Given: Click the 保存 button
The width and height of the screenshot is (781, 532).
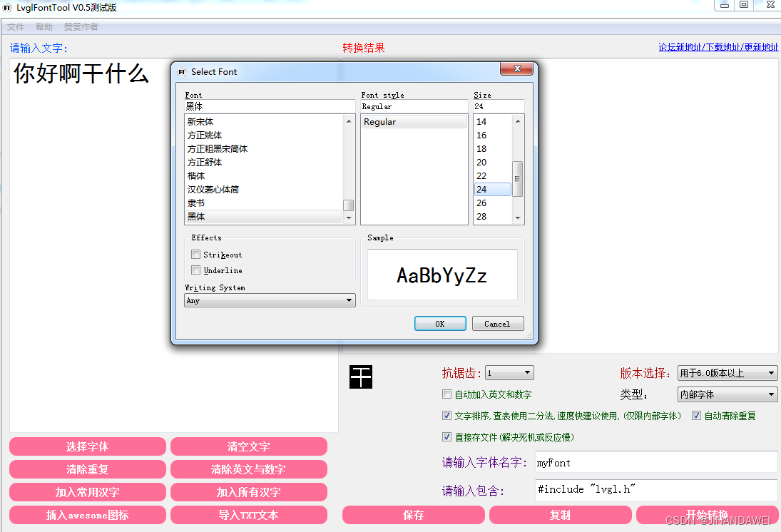Looking at the screenshot, I should point(414,515).
